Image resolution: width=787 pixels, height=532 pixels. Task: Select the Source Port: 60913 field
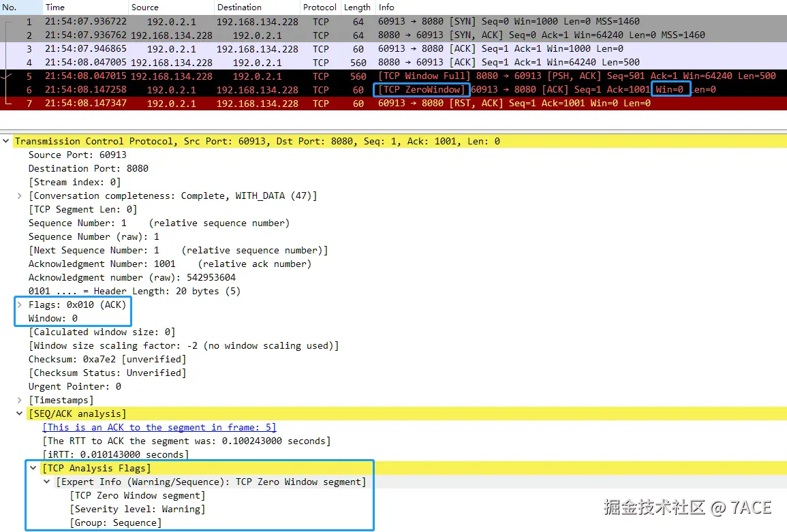pyautogui.click(x=77, y=155)
